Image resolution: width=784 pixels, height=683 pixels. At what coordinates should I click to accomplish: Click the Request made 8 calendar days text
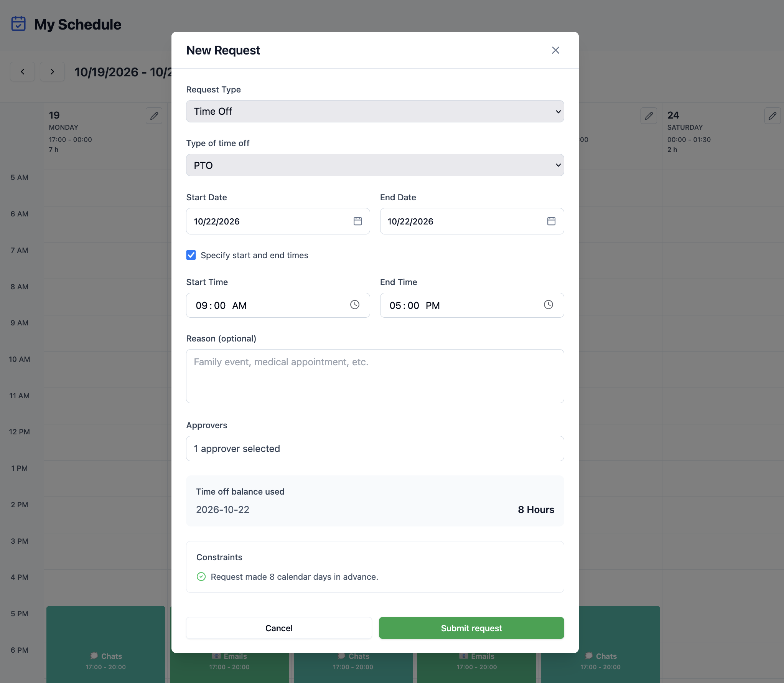click(294, 577)
